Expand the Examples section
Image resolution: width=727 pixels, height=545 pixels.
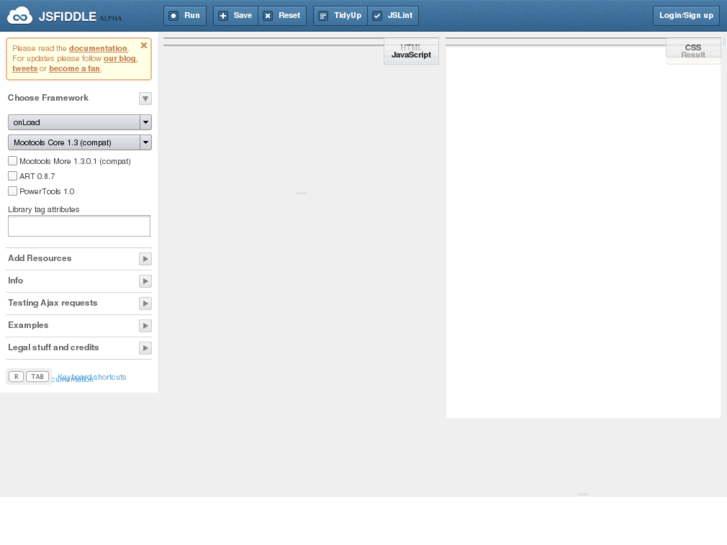coord(145,326)
